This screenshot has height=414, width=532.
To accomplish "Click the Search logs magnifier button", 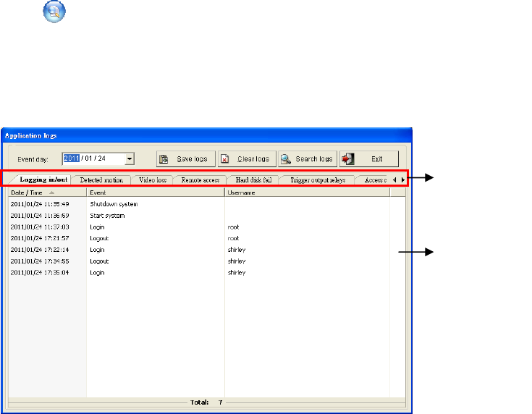I will point(307,159).
